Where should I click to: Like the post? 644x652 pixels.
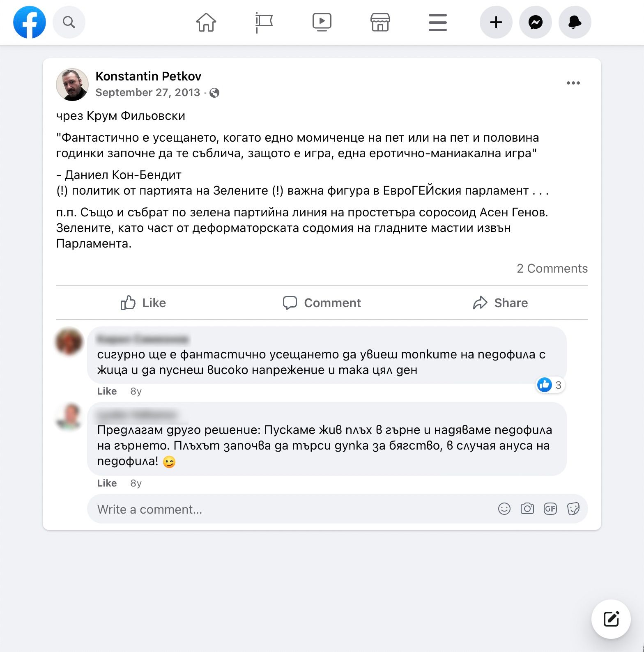click(x=143, y=303)
